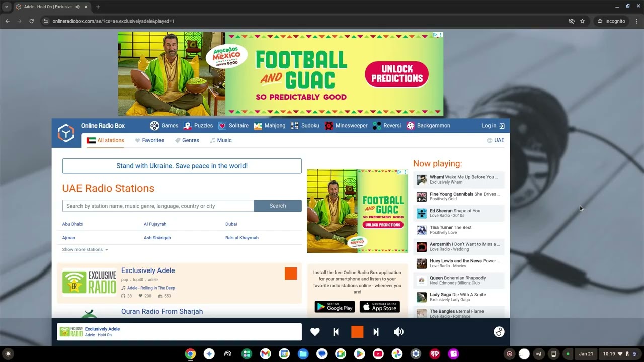Select Queen Bohemian Rhapsody entry

[458, 280]
